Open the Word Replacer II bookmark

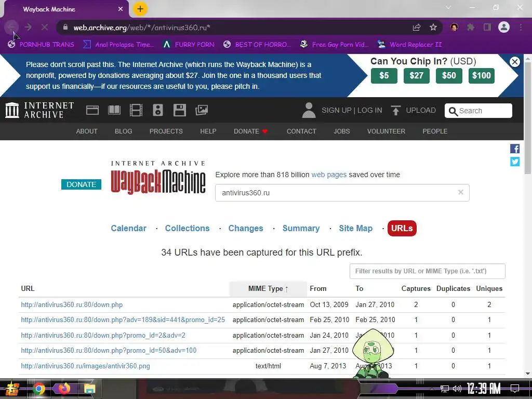(410, 45)
